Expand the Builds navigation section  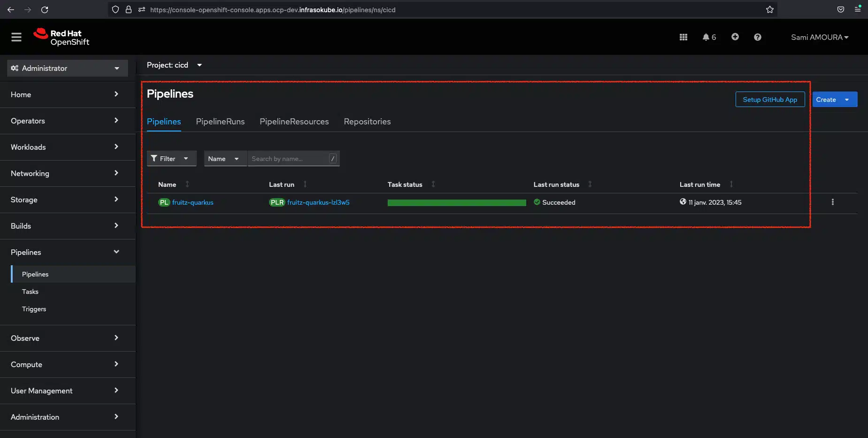[68, 226]
